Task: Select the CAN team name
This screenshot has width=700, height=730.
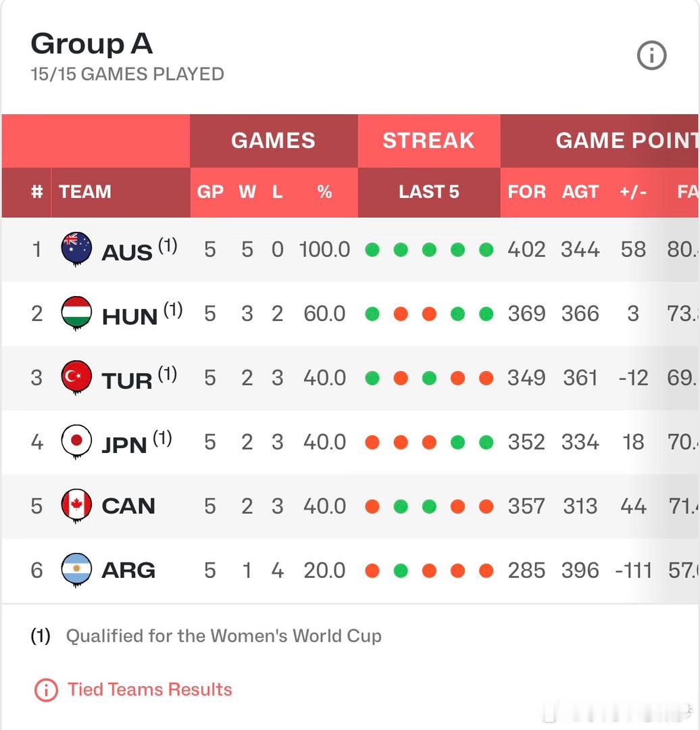Action: [128, 506]
